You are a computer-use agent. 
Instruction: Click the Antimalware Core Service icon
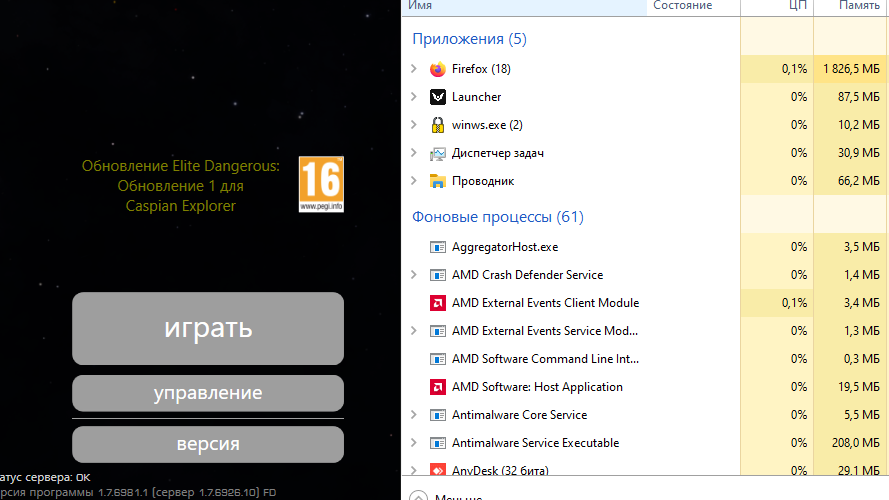tap(438, 415)
